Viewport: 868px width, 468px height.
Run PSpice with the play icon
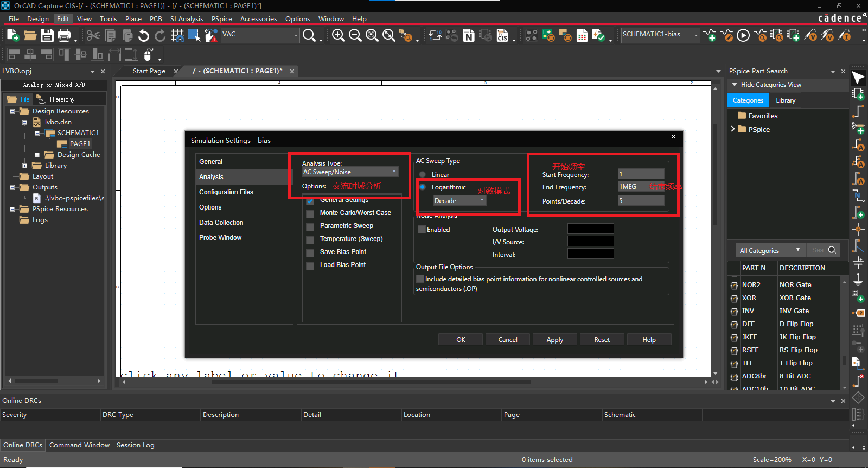[x=743, y=35]
